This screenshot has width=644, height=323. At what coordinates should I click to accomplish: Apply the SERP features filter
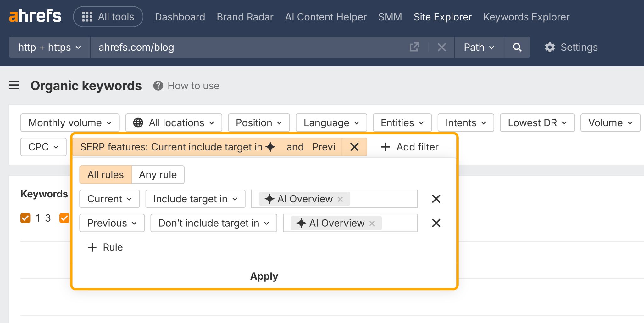[x=264, y=276]
